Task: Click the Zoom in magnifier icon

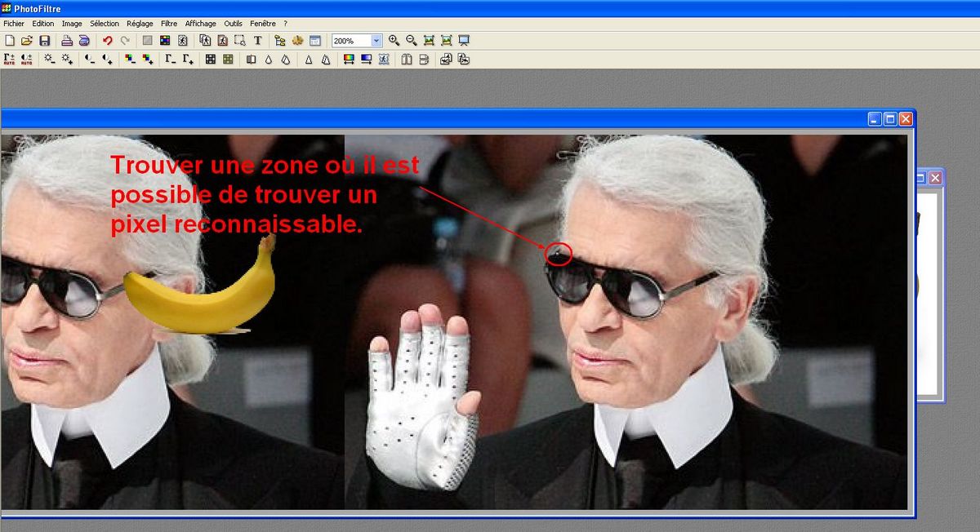Action: 394,40
